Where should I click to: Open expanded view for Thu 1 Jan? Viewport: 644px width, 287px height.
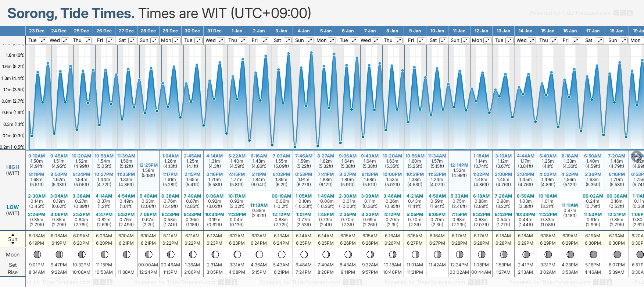(x=243, y=40)
